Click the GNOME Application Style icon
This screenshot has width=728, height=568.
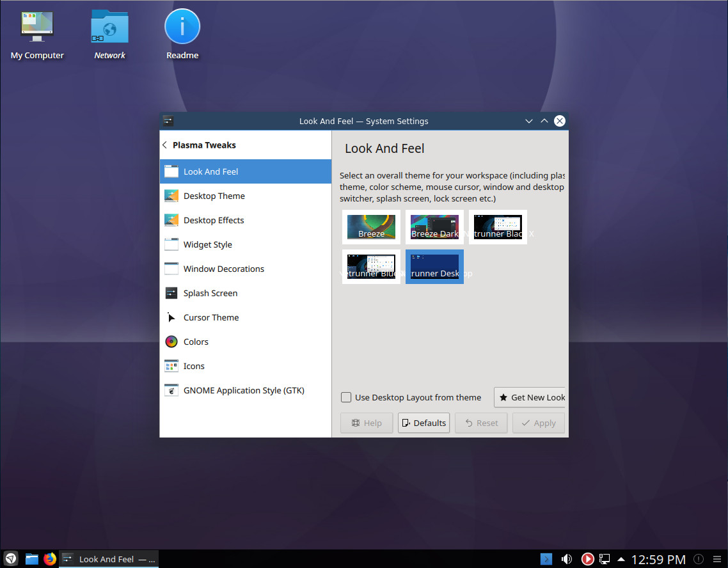171,390
